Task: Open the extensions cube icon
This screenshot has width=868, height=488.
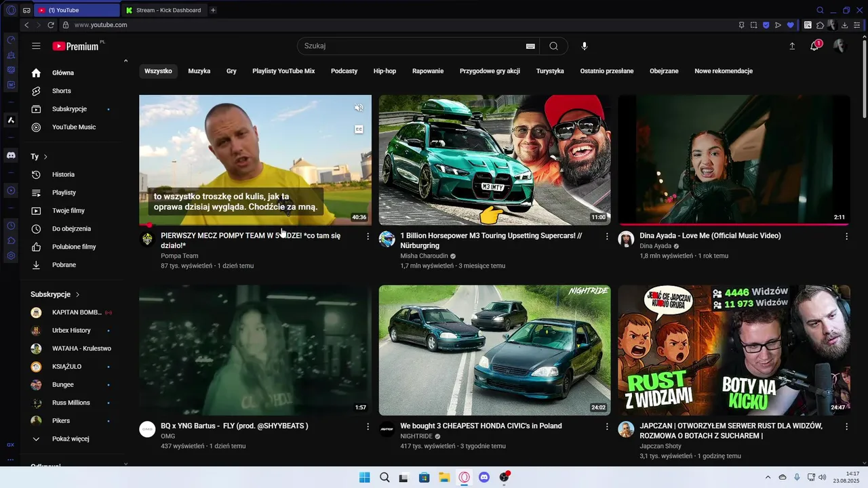Action: (820, 25)
